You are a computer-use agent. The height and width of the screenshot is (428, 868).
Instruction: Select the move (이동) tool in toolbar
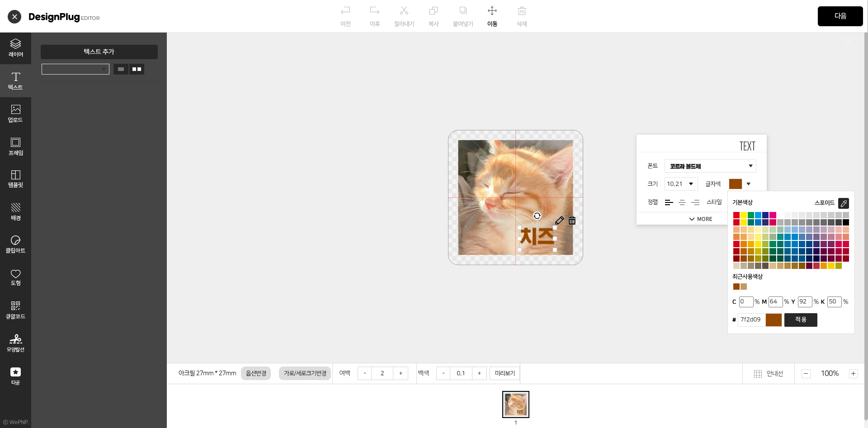pyautogui.click(x=492, y=16)
